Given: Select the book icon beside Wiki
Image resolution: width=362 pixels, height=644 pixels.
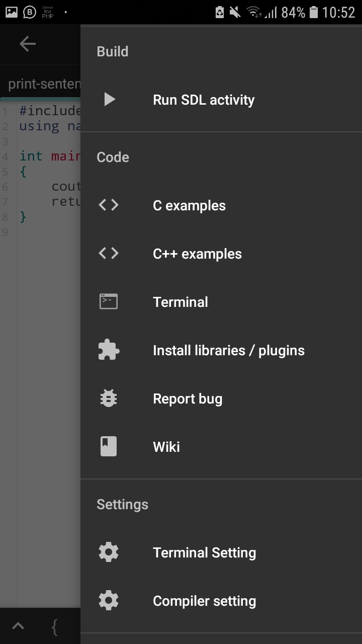Looking at the screenshot, I should [x=108, y=446].
